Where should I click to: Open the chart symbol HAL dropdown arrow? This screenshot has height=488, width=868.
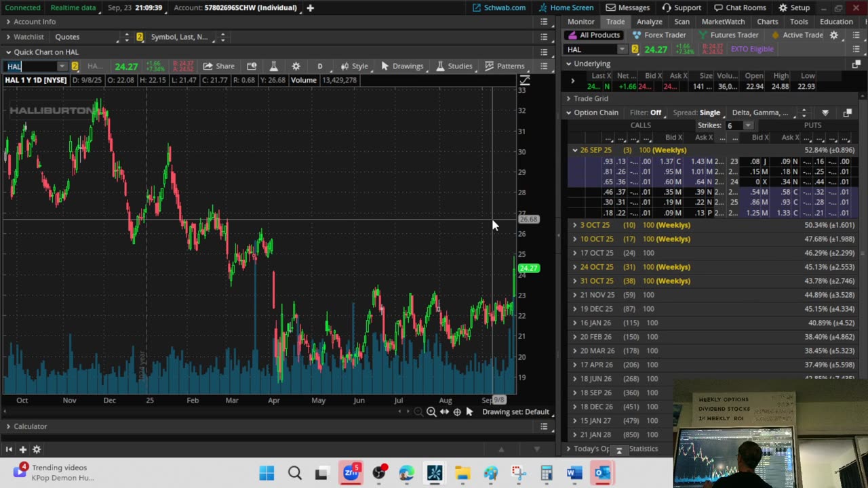point(62,66)
